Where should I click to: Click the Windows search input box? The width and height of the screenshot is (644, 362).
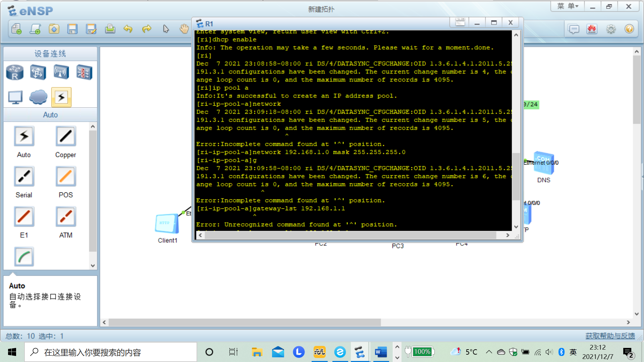[x=111, y=352]
